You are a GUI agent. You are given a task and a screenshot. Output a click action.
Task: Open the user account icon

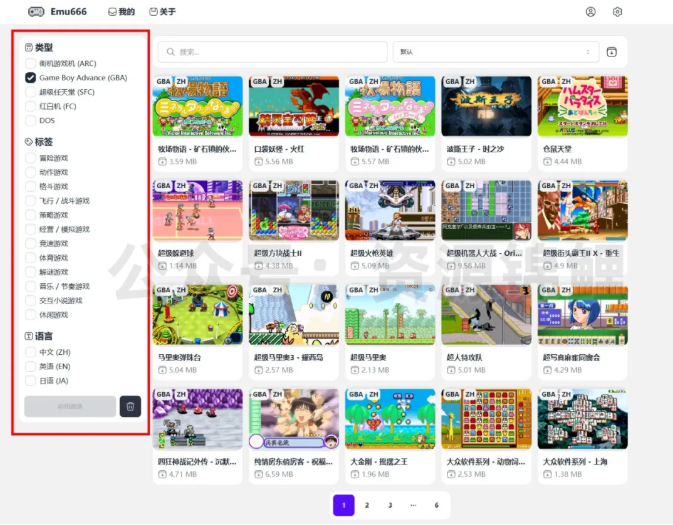coord(591,12)
